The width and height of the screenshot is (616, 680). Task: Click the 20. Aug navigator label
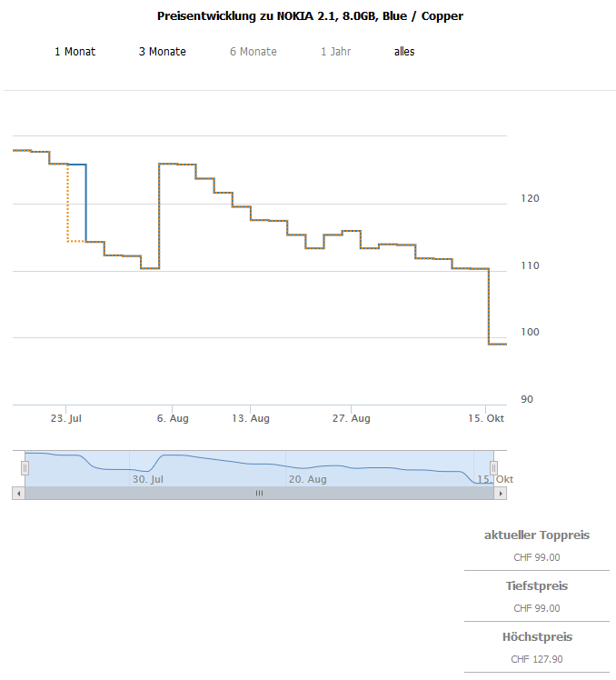coord(308,480)
